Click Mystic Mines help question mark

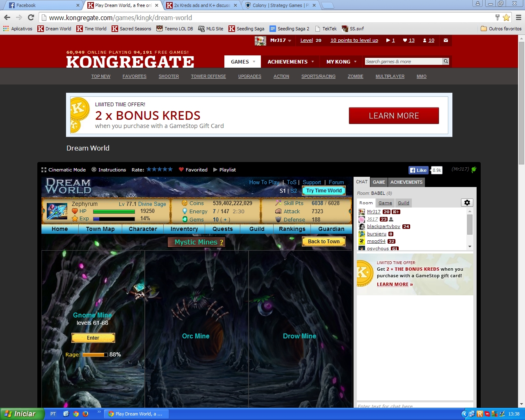pyautogui.click(x=221, y=242)
